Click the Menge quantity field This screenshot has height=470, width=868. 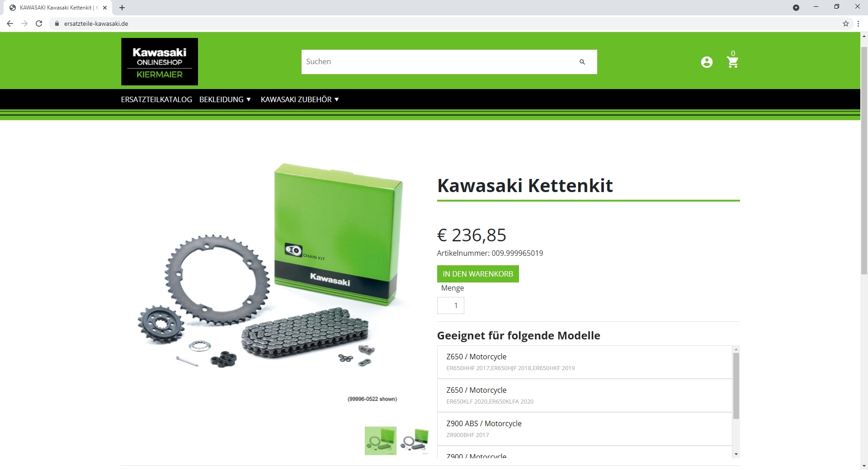[x=451, y=305]
